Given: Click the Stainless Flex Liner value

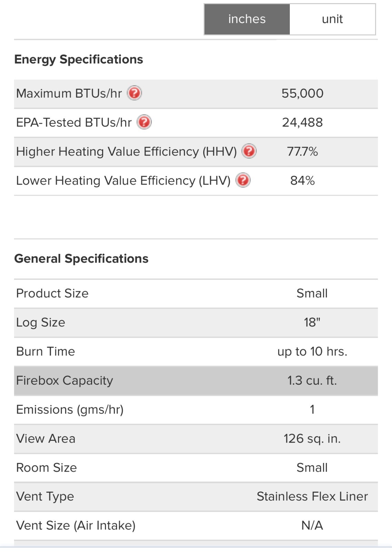Looking at the screenshot, I should point(312,496).
